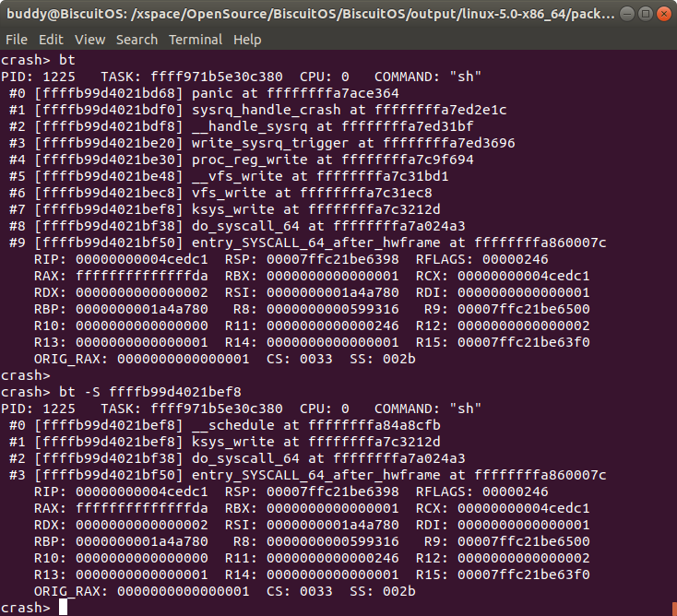Open the Edit menu
This screenshot has width=677, height=616.
(51, 40)
